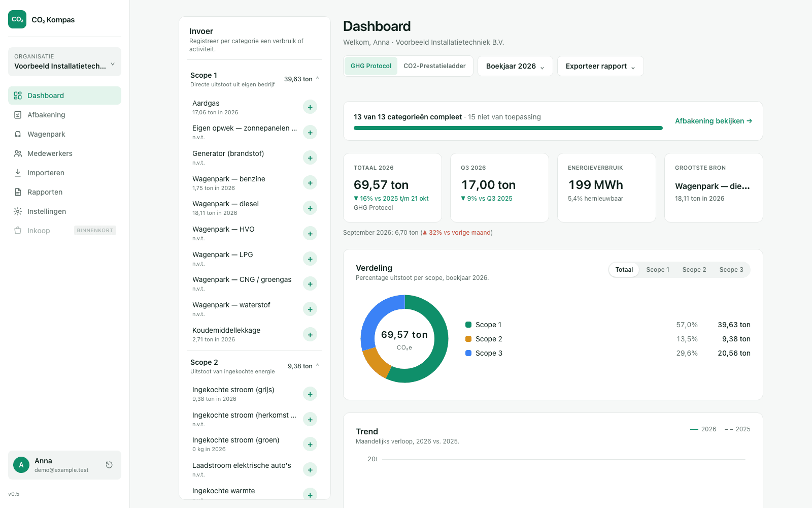The height and width of the screenshot is (508, 812).
Task: Add entry for Laadstroom elektrische auto's
Action: 310,470
